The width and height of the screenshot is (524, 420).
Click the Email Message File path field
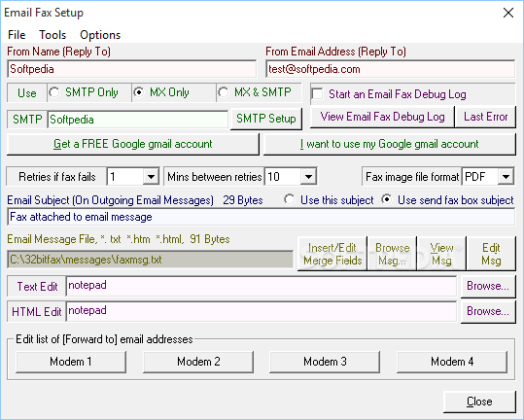pos(150,260)
